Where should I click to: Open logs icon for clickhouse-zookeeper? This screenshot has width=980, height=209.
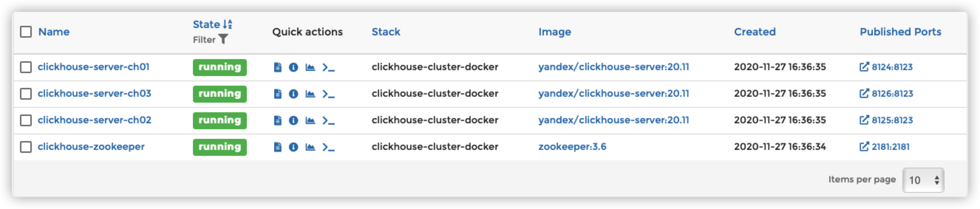coord(278,147)
